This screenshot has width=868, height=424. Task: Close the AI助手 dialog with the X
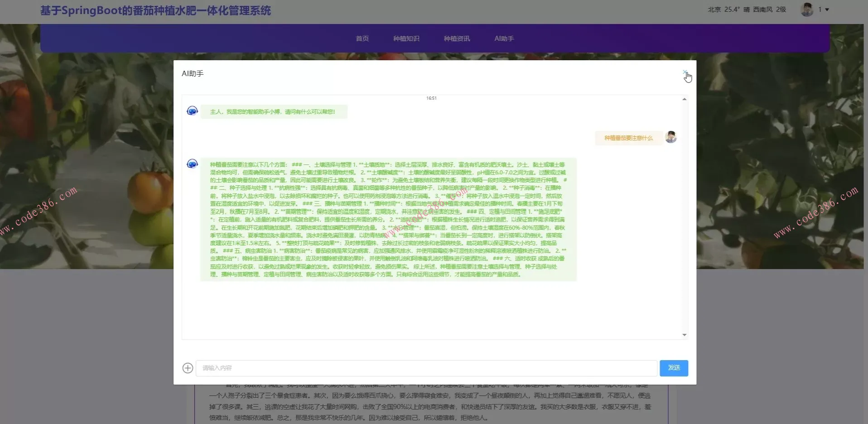685,72
